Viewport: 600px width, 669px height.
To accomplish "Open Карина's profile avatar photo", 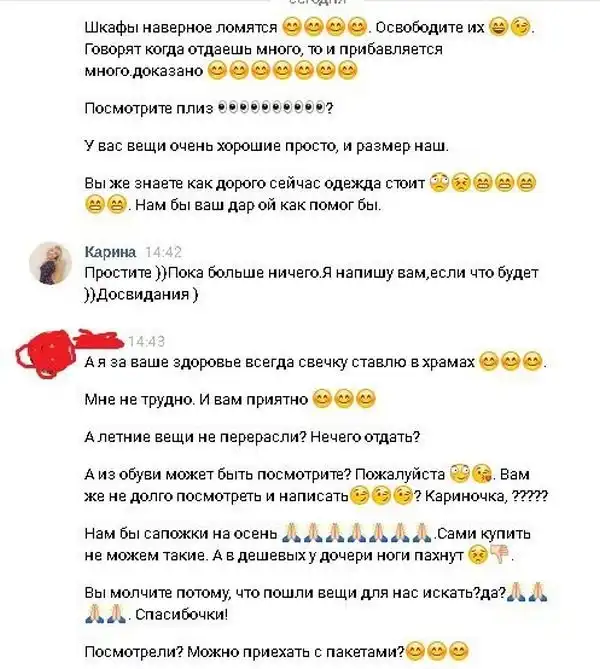I will pyautogui.click(x=50, y=263).
